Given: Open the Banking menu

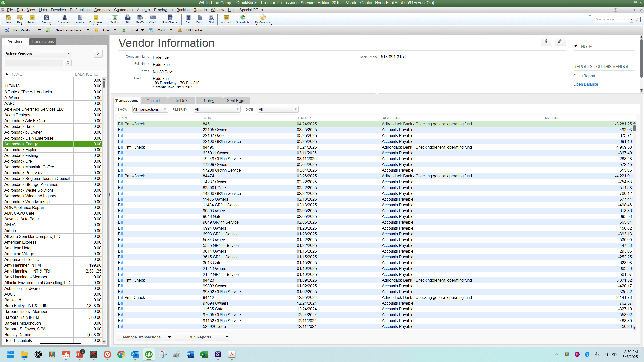Looking at the screenshot, I should (x=183, y=10).
